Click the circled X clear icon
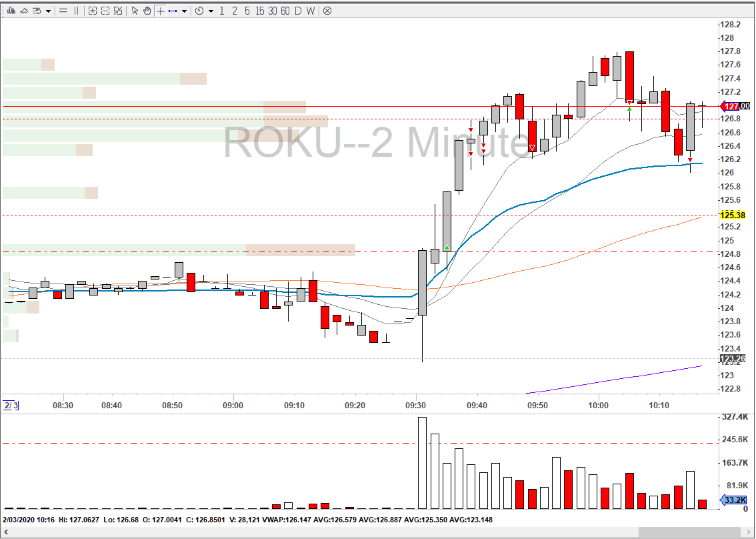756x539 pixels. pos(327,11)
